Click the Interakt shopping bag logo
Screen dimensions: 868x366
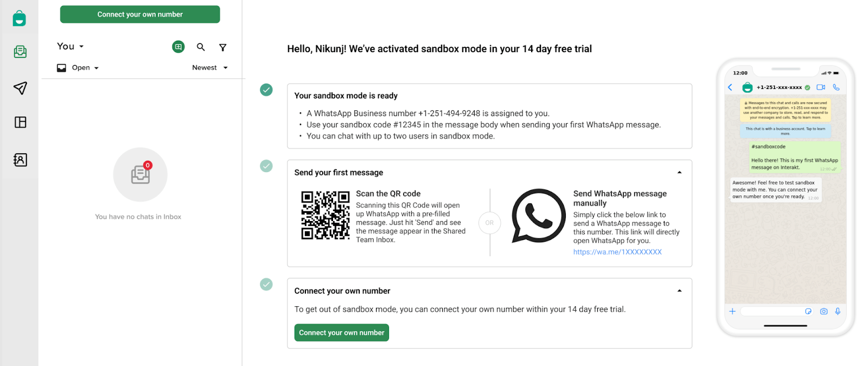coord(20,18)
